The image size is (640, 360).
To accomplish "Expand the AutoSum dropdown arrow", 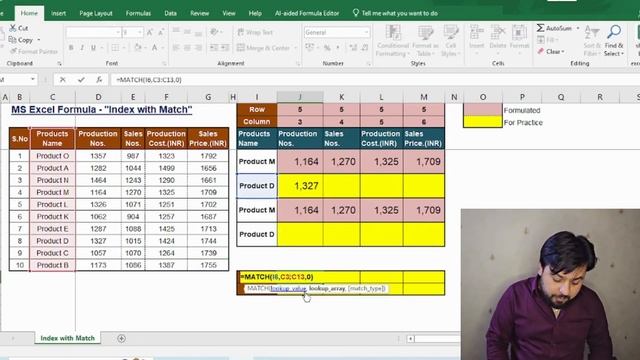I will point(578,28).
